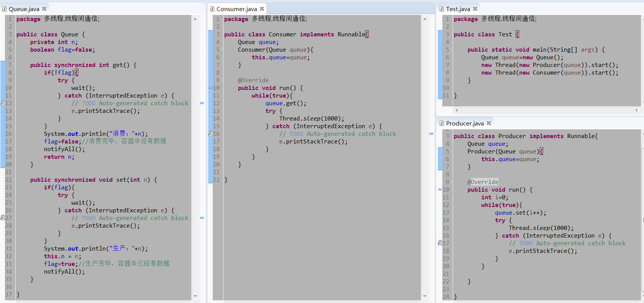Click upper overview ruler task mark in Queue.java
Screen dimensions: 644x303
pos(202,103)
